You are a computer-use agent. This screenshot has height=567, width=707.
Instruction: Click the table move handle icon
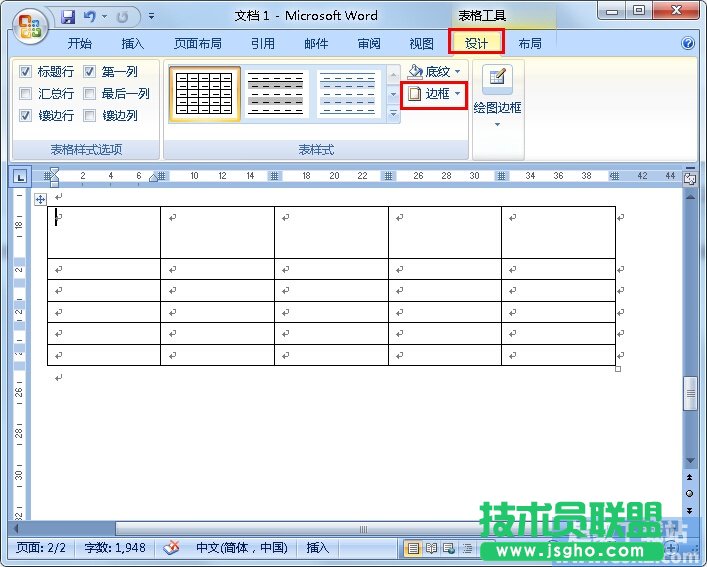coord(40,199)
